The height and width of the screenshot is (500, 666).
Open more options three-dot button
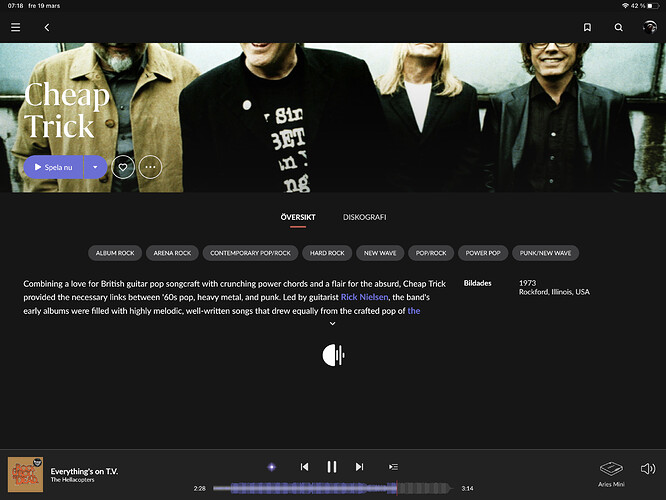click(x=150, y=167)
